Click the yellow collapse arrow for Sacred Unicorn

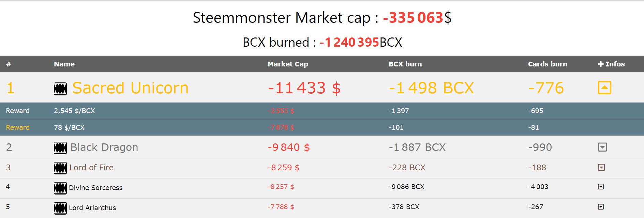(x=604, y=88)
